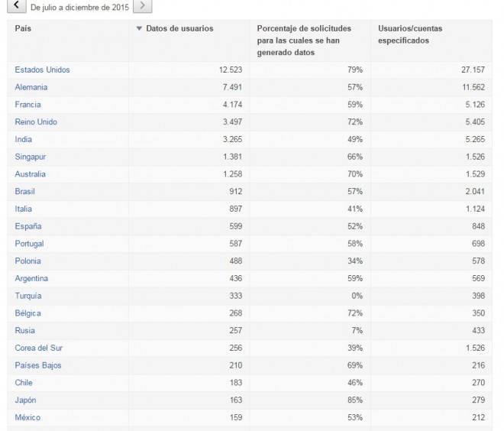The width and height of the screenshot is (504, 431).
Task: Sort by Usuarios/cuentas especificados header
Action: 410,34
